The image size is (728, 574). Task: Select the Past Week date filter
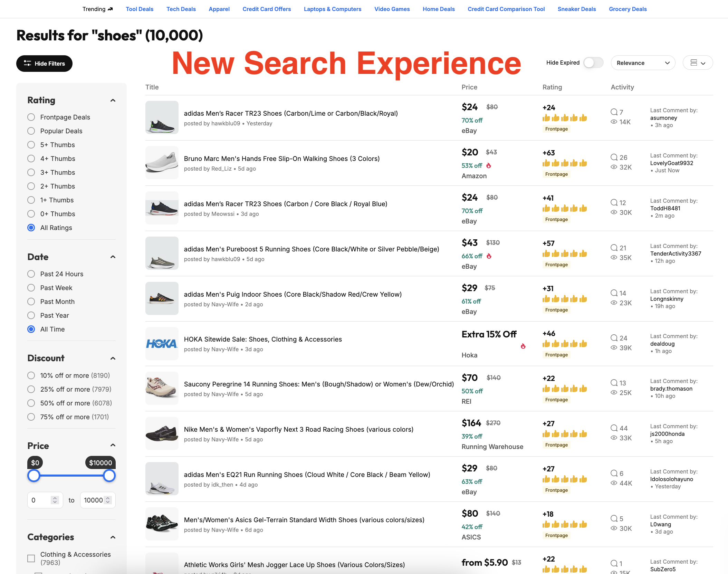click(x=31, y=287)
